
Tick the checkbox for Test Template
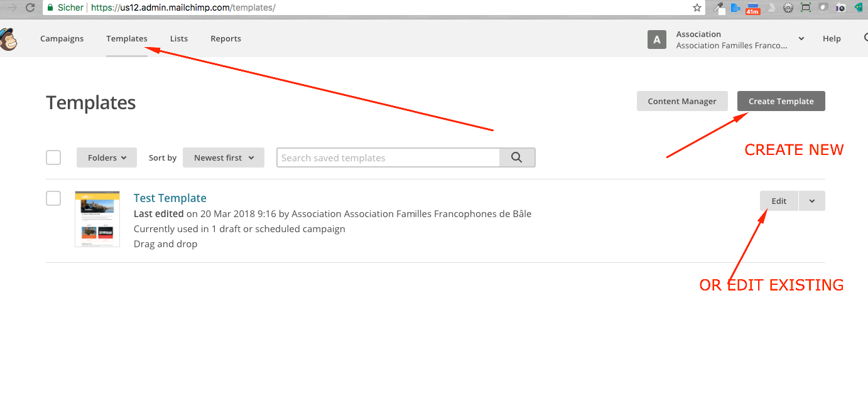(x=53, y=198)
